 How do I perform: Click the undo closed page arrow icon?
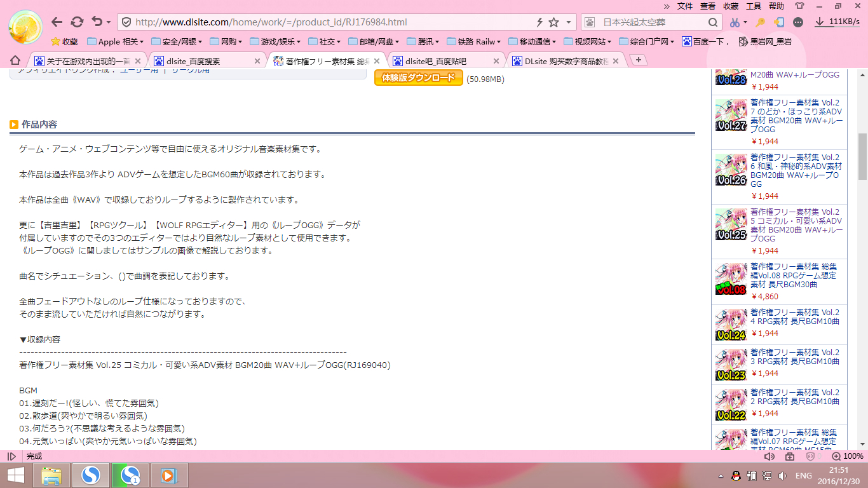click(x=97, y=22)
